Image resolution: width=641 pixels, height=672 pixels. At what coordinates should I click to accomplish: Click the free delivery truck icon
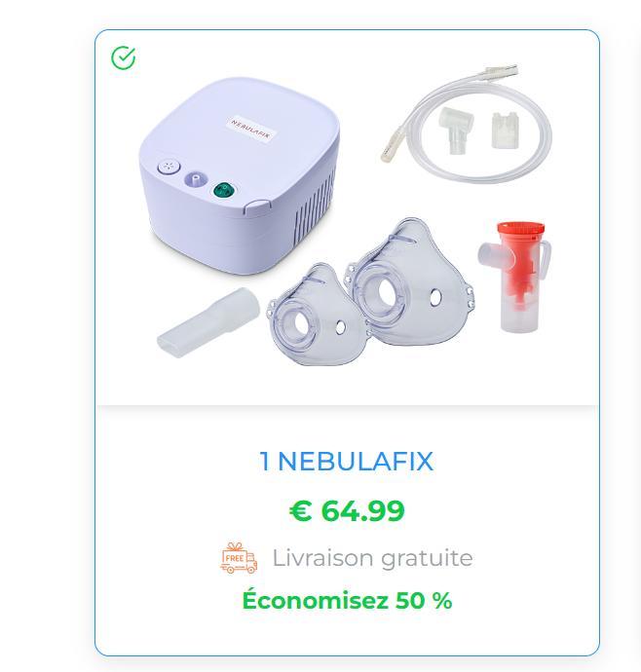239,558
